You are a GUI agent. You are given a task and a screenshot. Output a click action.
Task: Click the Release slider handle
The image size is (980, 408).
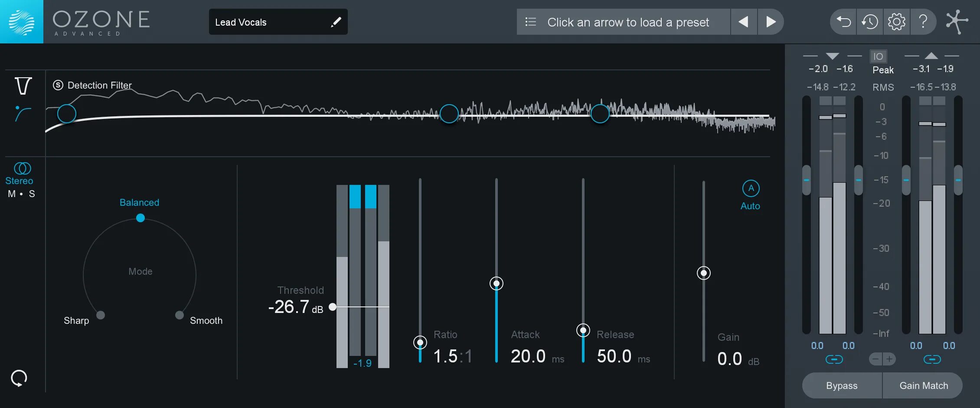(583, 330)
